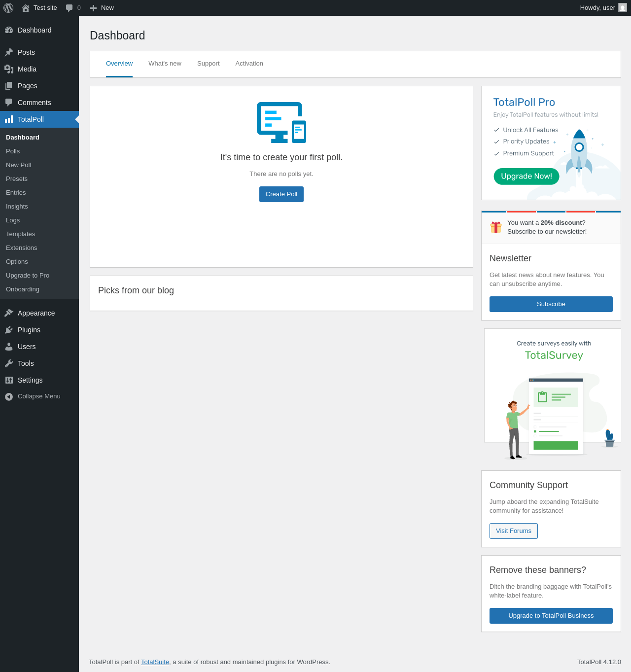631x672 pixels.
Task: Open the New content menu in admin bar
Action: 102,8
